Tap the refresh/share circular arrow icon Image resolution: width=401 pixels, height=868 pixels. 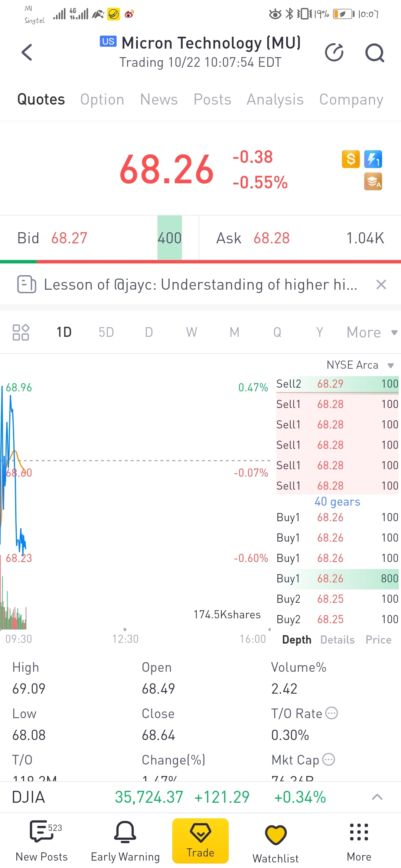pyautogui.click(x=334, y=52)
